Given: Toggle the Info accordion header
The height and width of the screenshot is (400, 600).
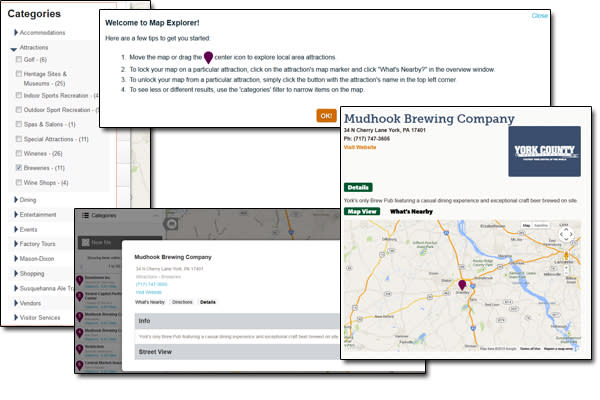Looking at the screenshot, I should pyautogui.click(x=237, y=321).
